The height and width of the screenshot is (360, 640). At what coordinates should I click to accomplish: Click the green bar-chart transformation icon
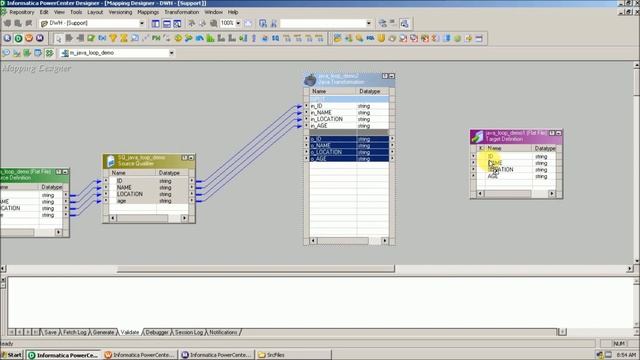[x=210, y=38]
